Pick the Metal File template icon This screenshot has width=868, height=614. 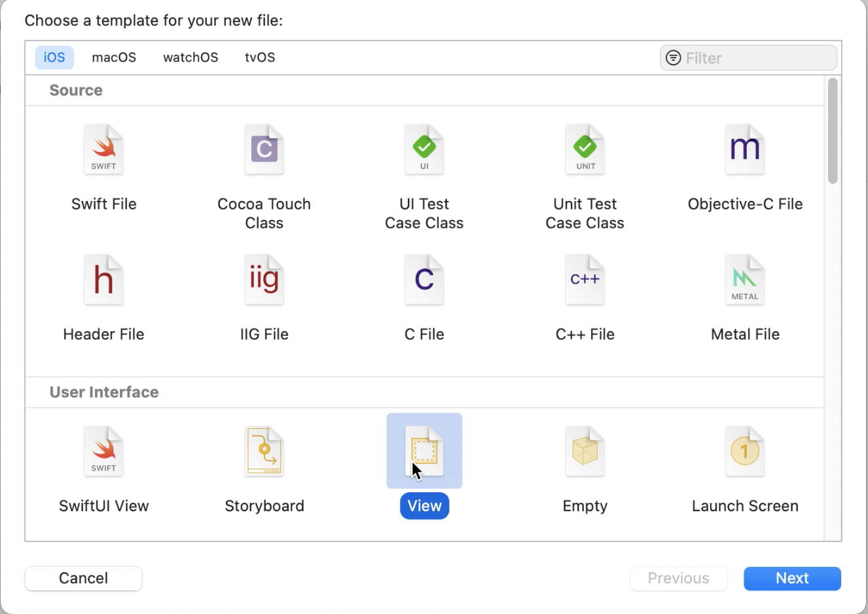point(745,280)
